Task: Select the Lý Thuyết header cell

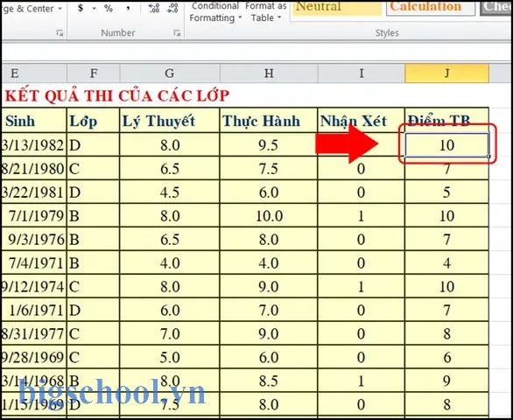Action: (x=170, y=121)
